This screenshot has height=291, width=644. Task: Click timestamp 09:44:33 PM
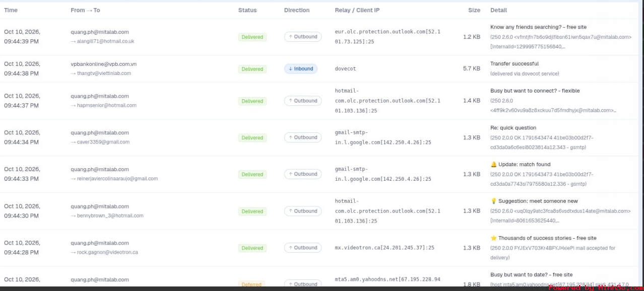pos(21,179)
